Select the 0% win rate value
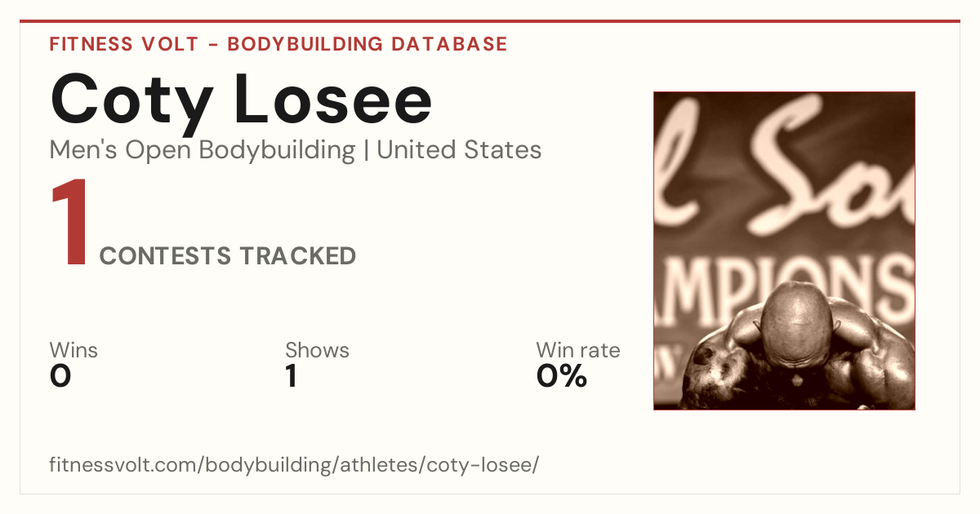This screenshot has width=980, height=514. (562, 376)
